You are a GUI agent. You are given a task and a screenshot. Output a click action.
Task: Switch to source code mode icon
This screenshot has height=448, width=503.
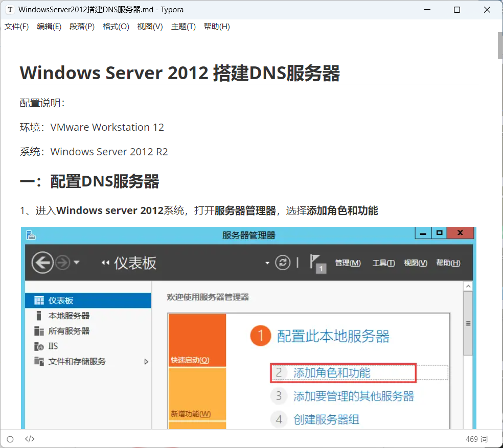click(30, 439)
